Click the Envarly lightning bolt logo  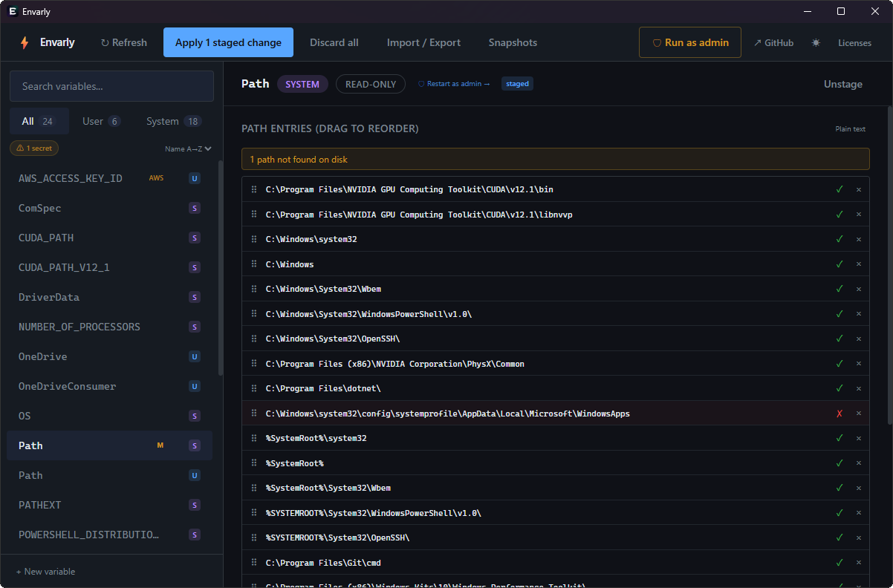[25, 42]
